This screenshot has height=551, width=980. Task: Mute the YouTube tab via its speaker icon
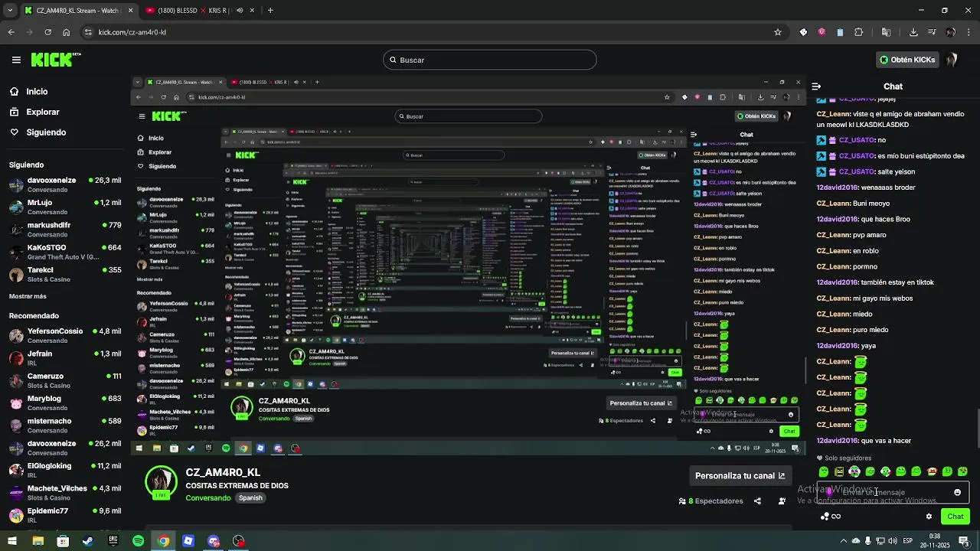[x=240, y=11]
